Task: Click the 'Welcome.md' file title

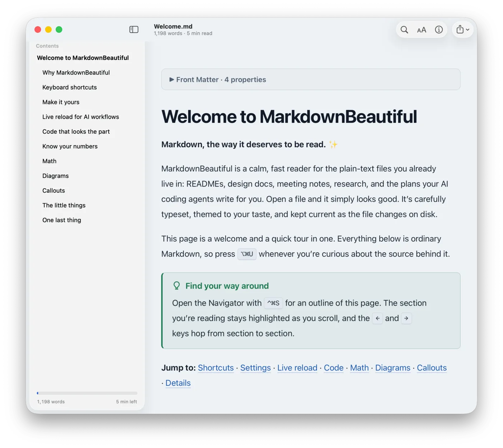Action: click(173, 26)
